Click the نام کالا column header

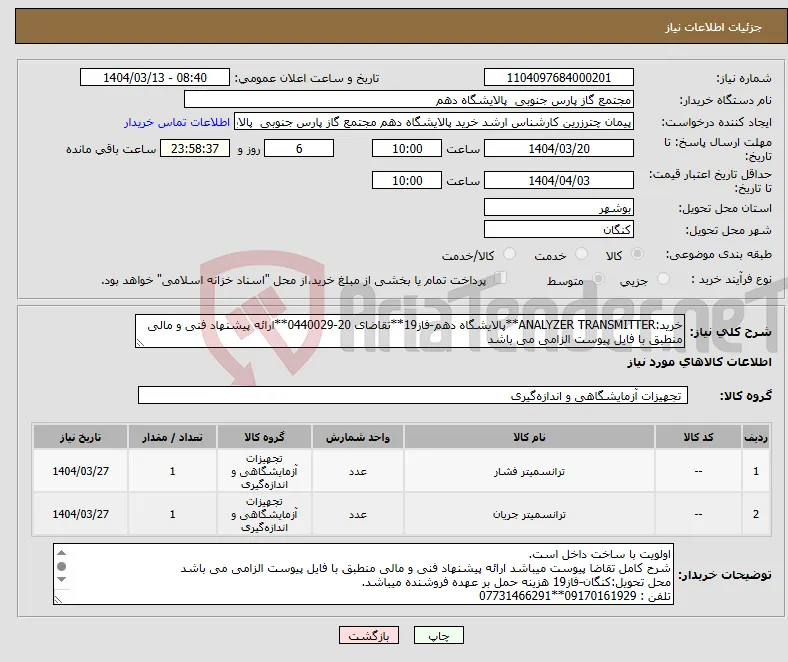point(529,437)
